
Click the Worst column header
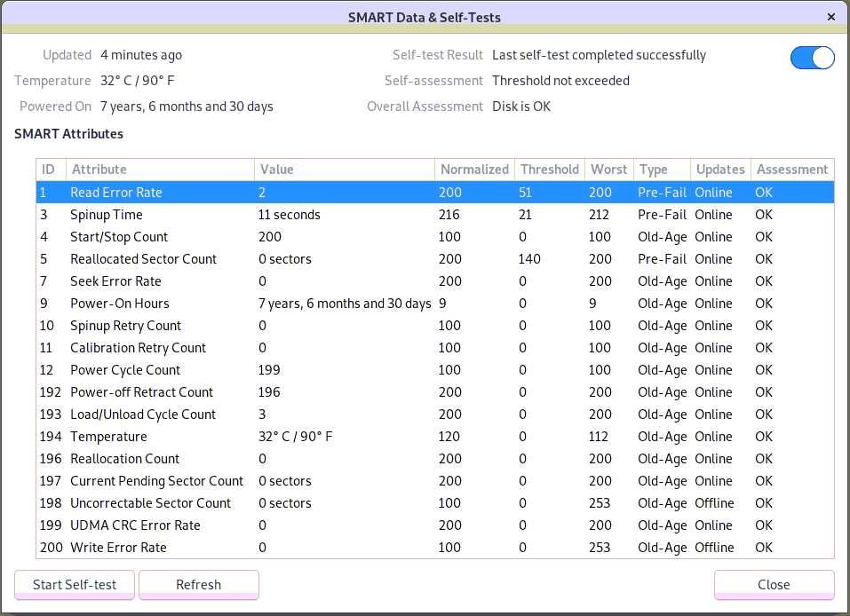pyautogui.click(x=608, y=170)
